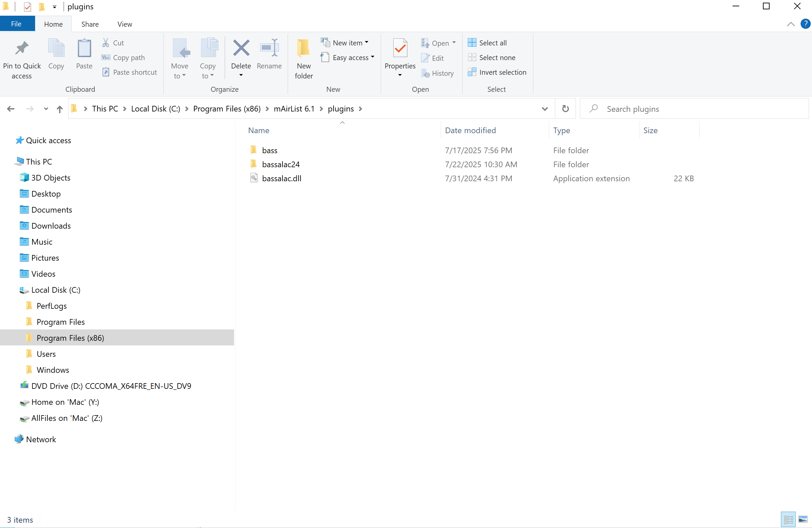Image resolution: width=812 pixels, height=528 pixels.
Task: Click the Pin to Quick access icon
Action: coord(21,48)
